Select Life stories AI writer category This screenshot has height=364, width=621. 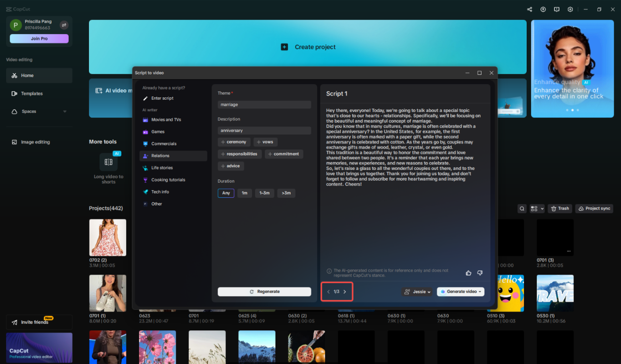173,168
